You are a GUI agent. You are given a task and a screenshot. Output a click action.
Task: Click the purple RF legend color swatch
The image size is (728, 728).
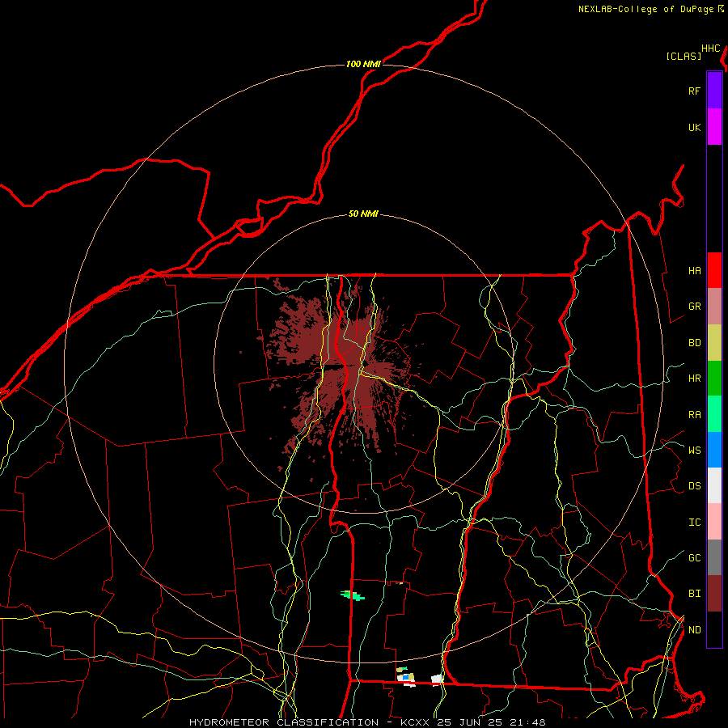(x=714, y=90)
